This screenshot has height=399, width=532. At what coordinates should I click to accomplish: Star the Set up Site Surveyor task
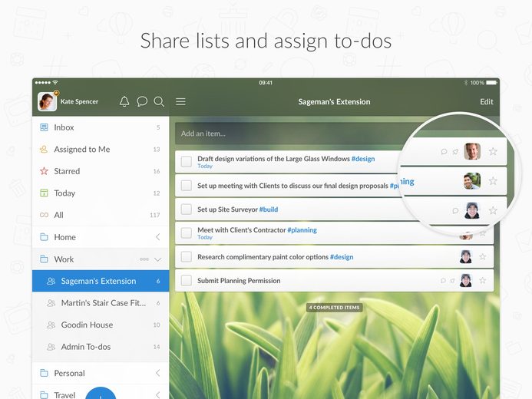coord(493,210)
